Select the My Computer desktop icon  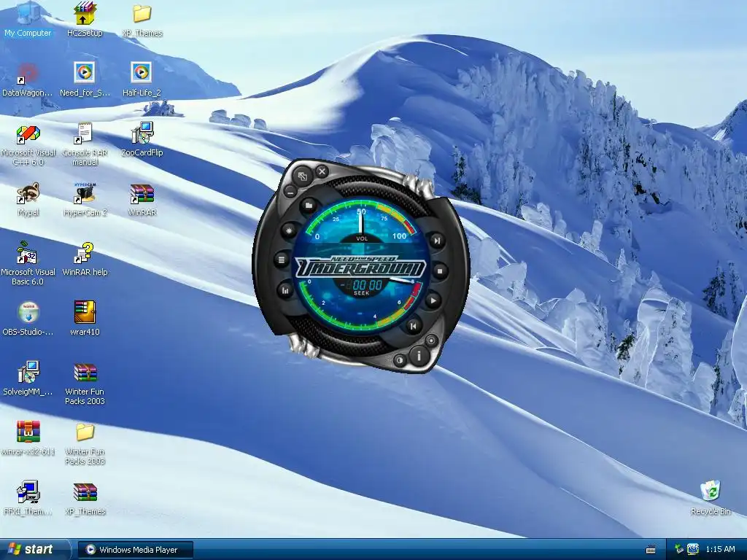coord(28,20)
